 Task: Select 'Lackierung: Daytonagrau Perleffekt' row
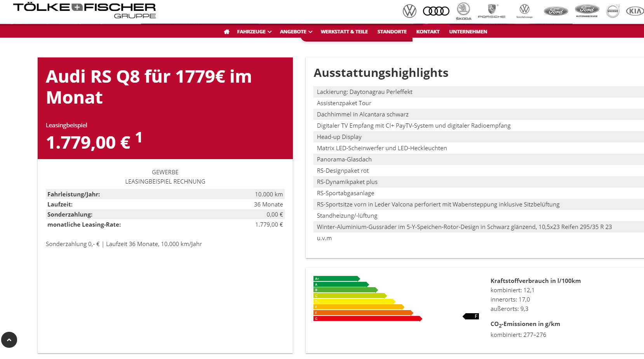(479, 92)
